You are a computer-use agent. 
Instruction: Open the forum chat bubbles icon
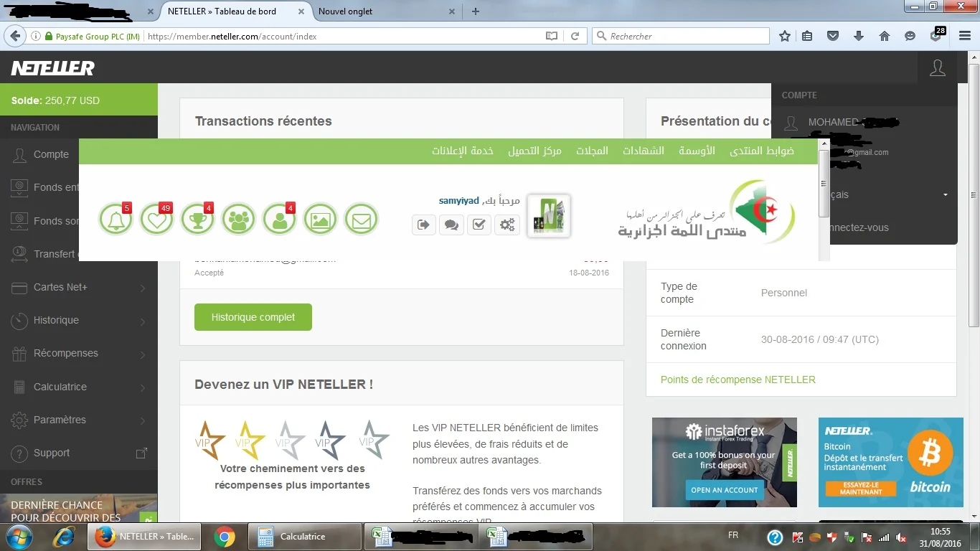pos(451,225)
